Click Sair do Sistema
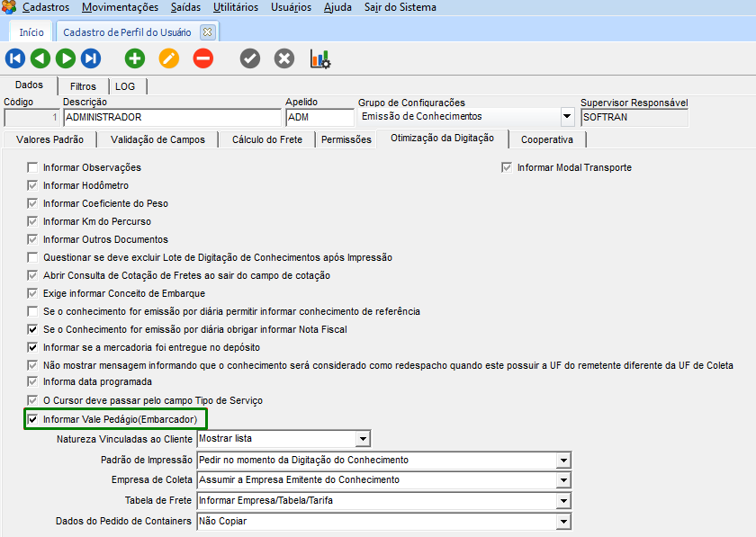756x537 pixels. point(400,7)
